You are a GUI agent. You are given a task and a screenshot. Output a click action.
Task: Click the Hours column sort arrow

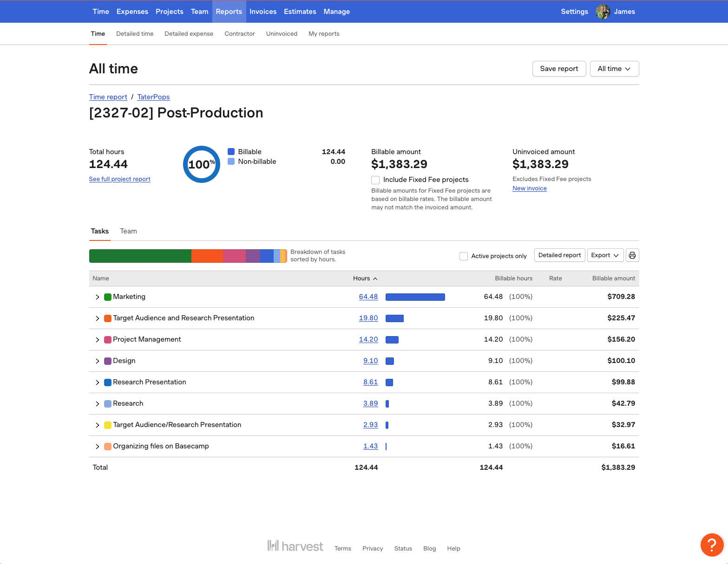pyautogui.click(x=375, y=279)
